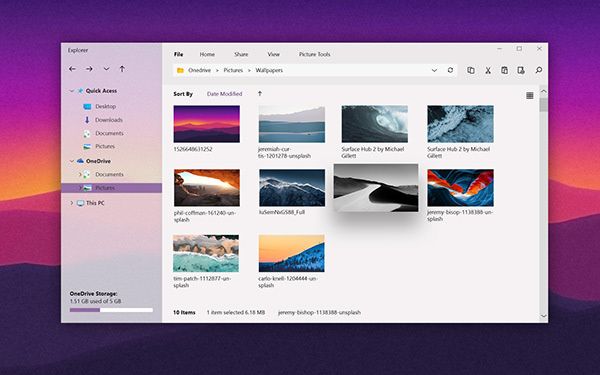
Task: Select the phil-coffman-161240-unsplash thumbnail
Action: click(x=207, y=188)
